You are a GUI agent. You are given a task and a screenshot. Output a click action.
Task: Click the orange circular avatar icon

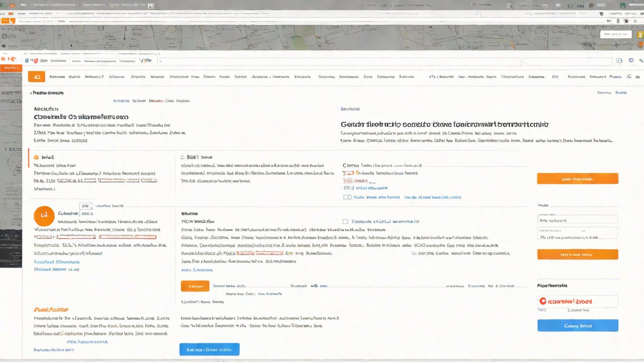tap(44, 216)
